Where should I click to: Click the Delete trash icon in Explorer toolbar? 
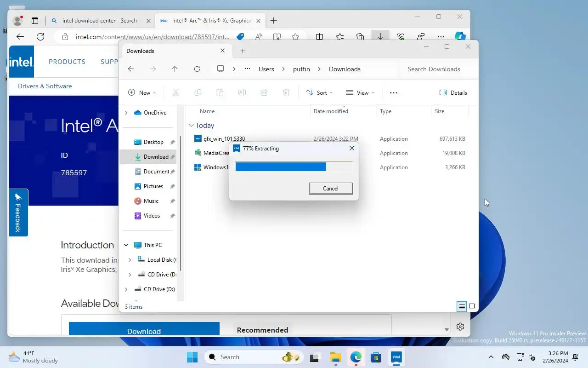286,92
